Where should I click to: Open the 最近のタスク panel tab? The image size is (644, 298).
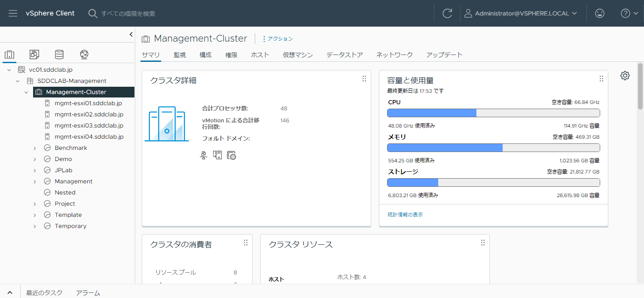[44, 292]
